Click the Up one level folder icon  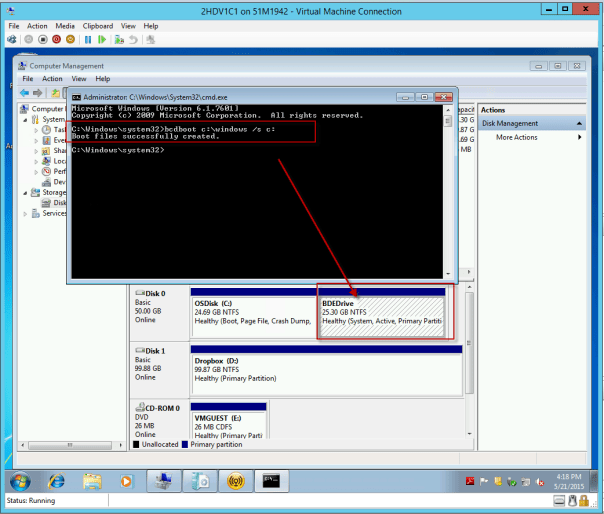55,92
